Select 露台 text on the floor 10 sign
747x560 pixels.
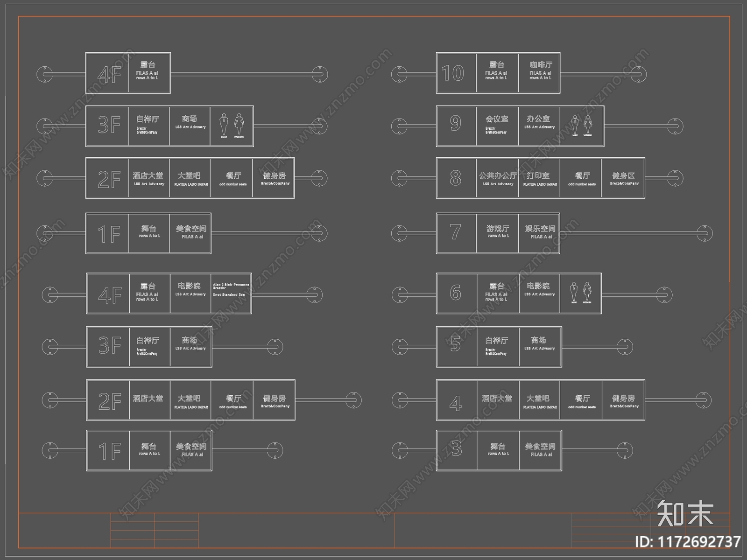pos(497,65)
